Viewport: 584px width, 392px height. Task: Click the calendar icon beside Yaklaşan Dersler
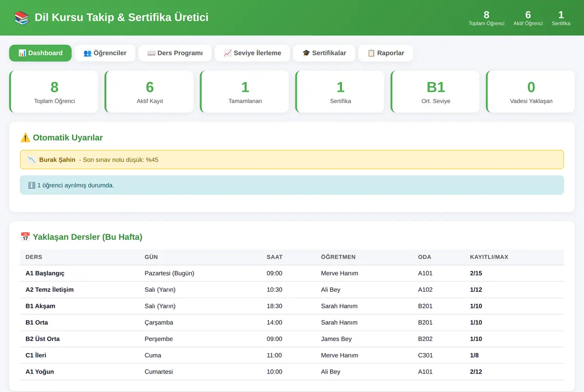(x=25, y=237)
